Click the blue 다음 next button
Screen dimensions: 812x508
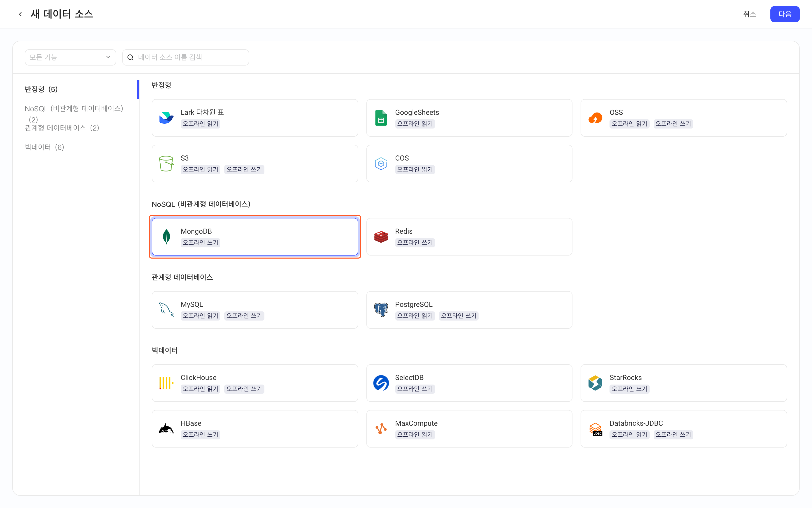pyautogui.click(x=785, y=14)
